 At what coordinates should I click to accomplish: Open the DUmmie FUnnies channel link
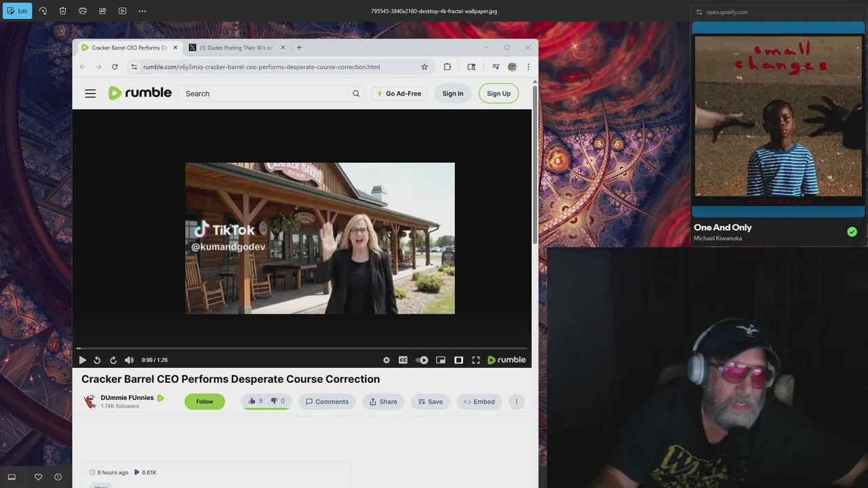pos(127,398)
